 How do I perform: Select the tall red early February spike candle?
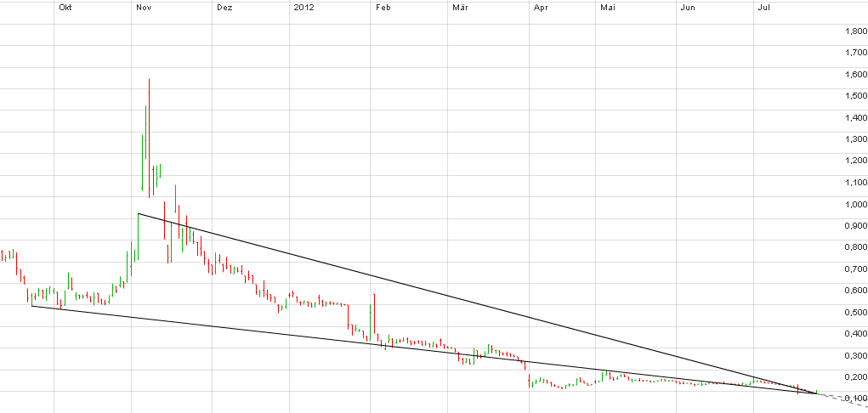[375, 314]
